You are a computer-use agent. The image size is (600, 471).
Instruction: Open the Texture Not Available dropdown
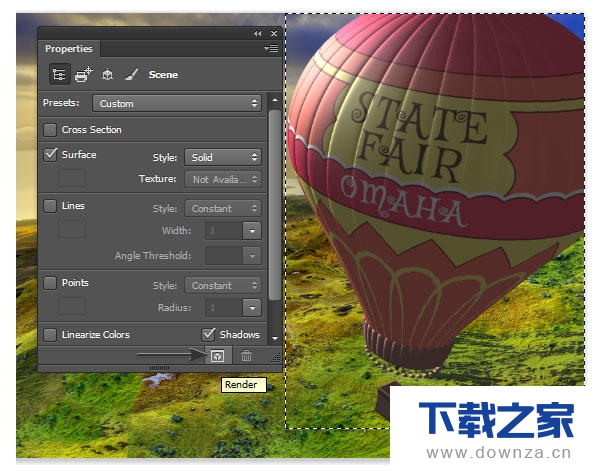[223, 179]
